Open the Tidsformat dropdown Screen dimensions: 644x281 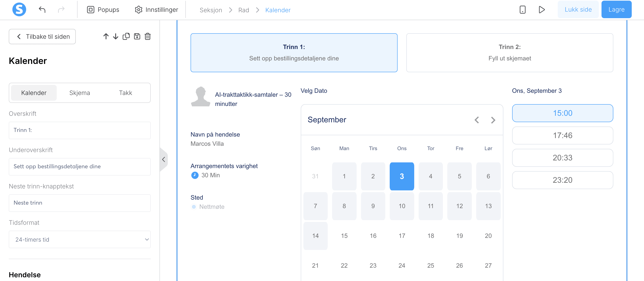tap(80, 240)
